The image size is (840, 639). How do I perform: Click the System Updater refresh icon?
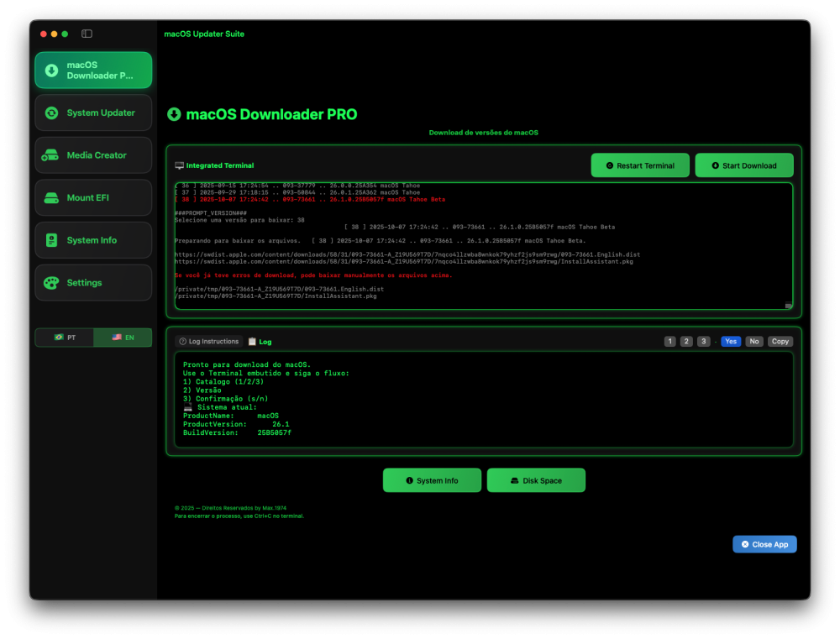tap(51, 113)
